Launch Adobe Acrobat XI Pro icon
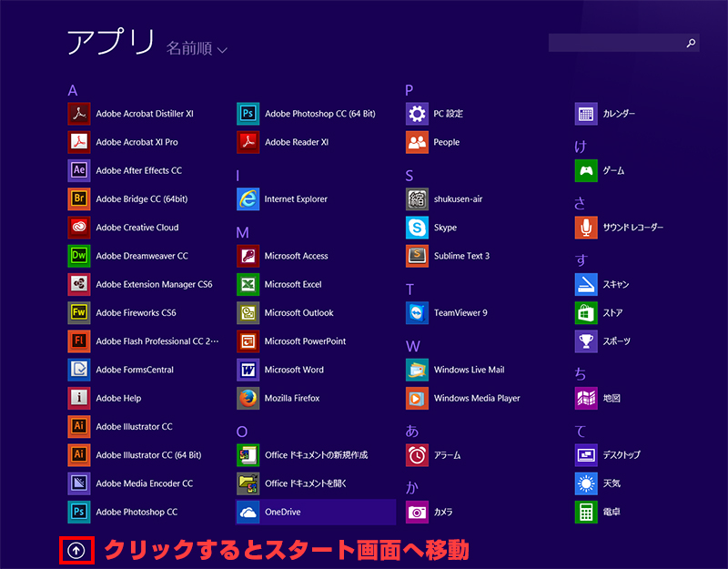This screenshot has width=728, height=569. [x=79, y=142]
